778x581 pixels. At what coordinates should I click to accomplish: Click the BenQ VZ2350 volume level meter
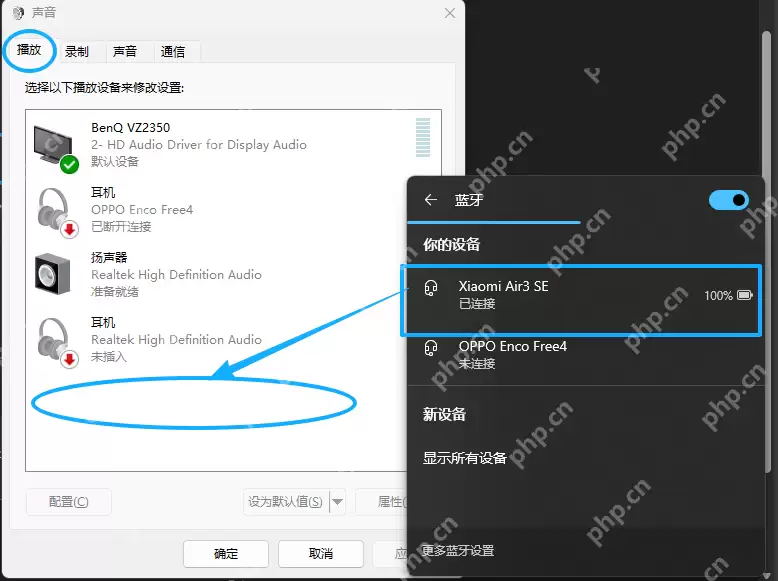point(423,137)
